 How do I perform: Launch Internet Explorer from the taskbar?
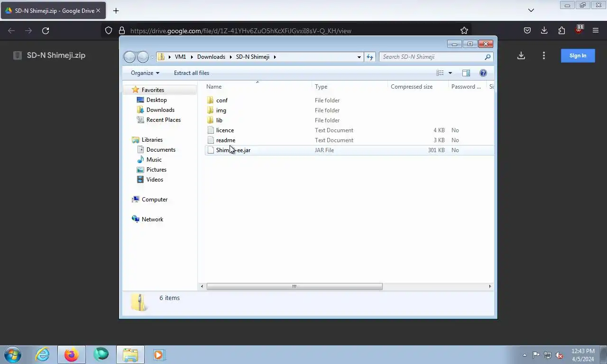(x=42, y=355)
